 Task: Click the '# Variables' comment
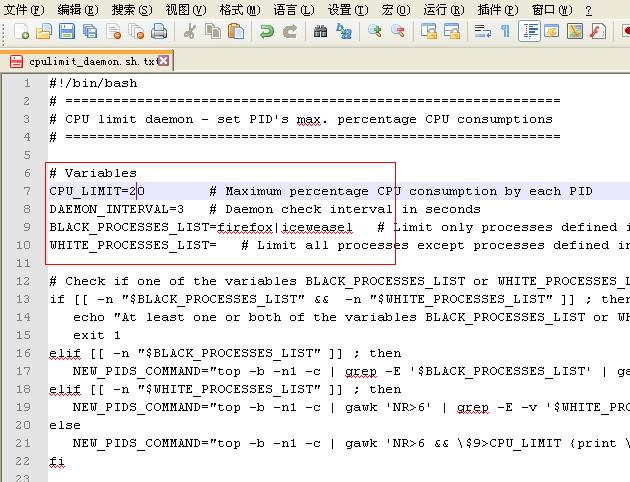coord(93,173)
